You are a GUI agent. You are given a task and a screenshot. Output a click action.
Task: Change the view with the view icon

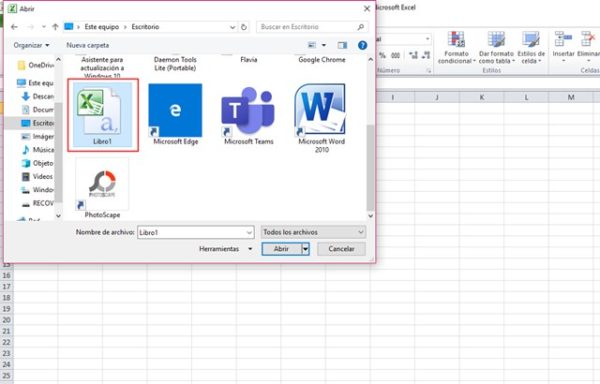[x=312, y=45]
